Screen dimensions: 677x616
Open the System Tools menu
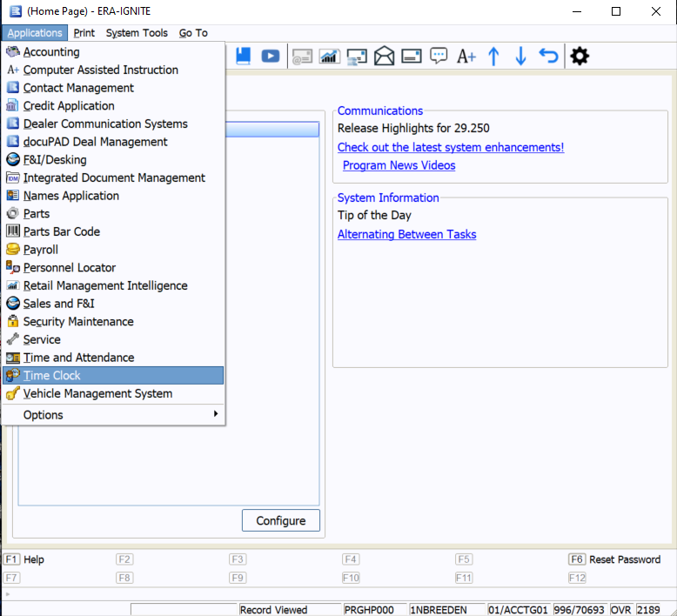(x=137, y=33)
